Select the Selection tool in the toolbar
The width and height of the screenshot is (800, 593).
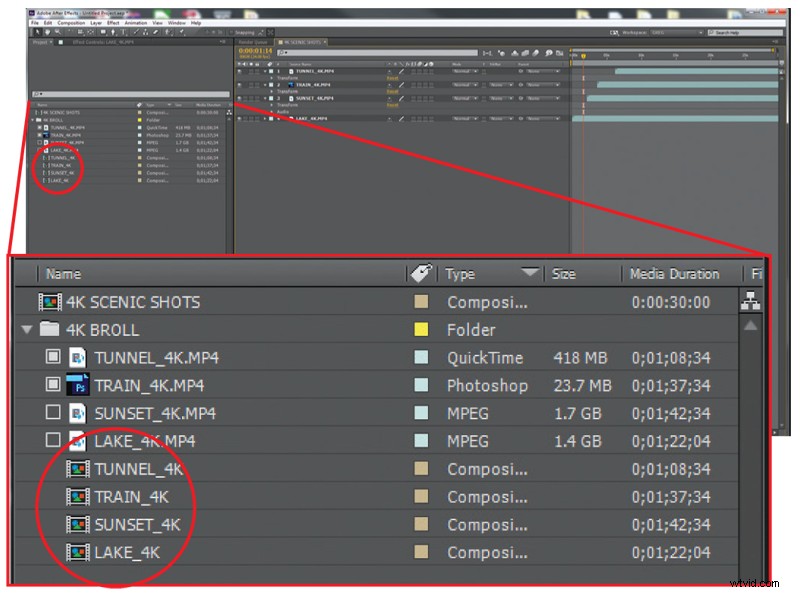tap(39, 33)
